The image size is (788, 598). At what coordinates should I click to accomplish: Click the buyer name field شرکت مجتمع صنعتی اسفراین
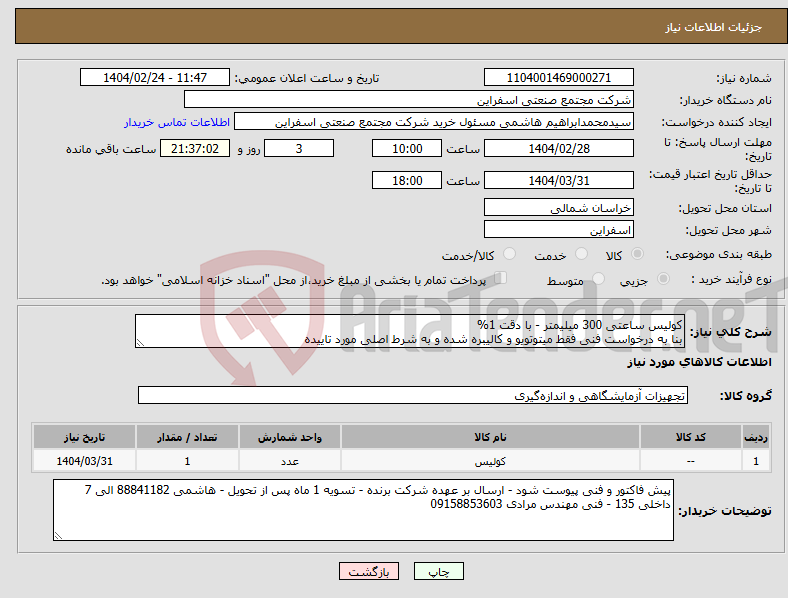pyautogui.click(x=409, y=99)
